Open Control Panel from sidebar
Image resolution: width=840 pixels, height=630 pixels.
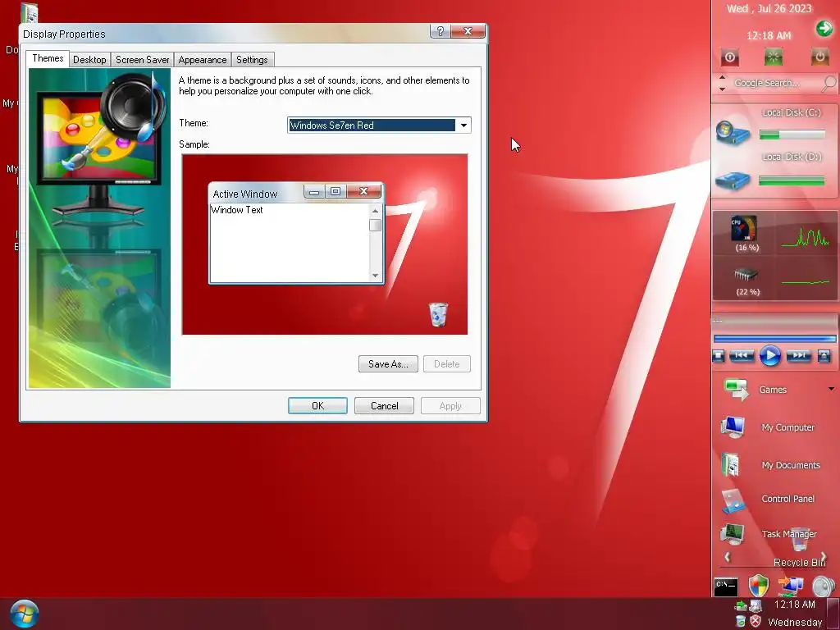[768, 499]
